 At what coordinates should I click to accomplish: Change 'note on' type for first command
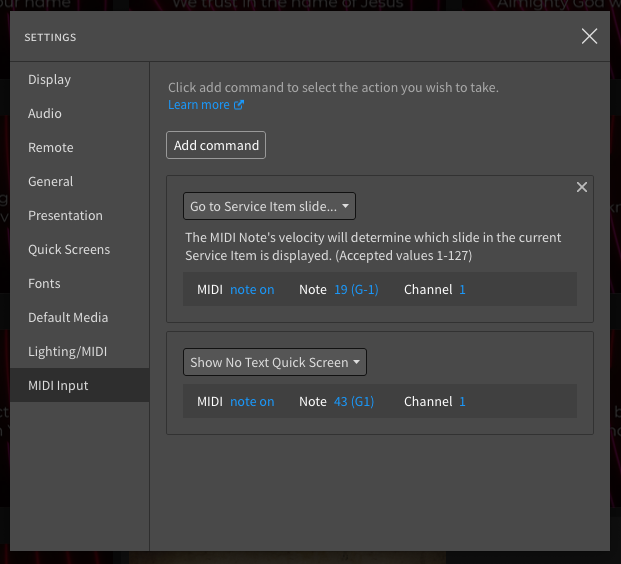click(x=252, y=290)
